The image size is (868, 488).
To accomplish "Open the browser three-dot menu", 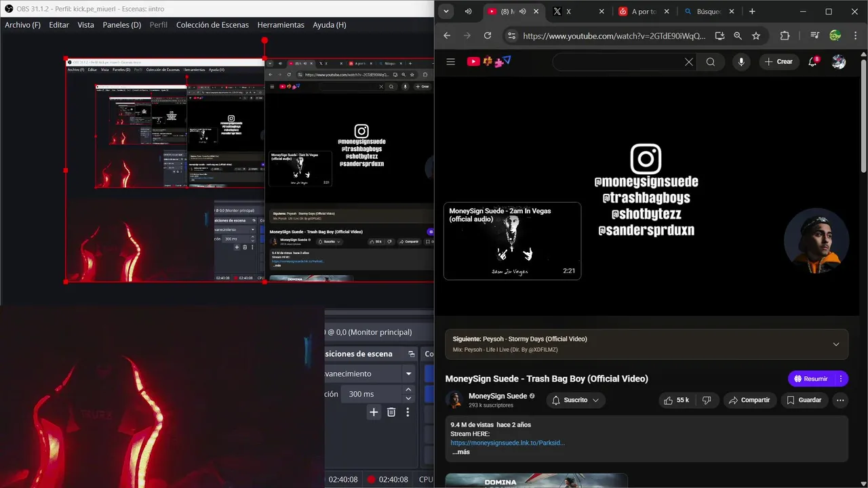I will click(x=855, y=36).
